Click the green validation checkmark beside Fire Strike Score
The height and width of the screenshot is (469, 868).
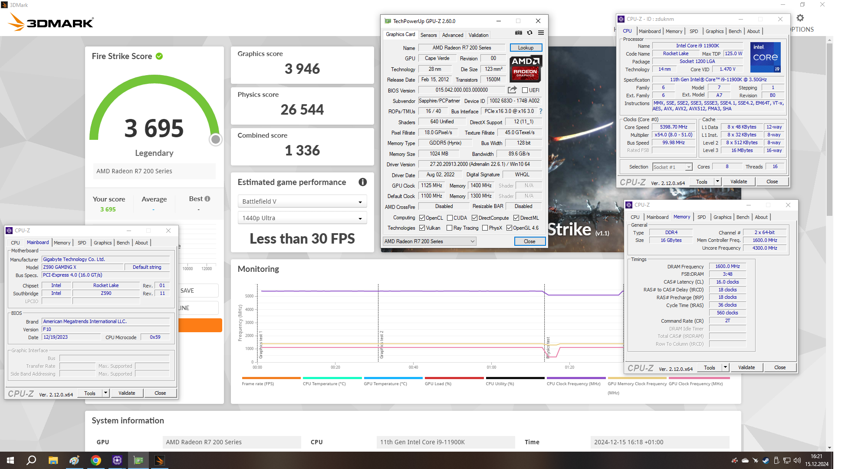[x=159, y=56]
